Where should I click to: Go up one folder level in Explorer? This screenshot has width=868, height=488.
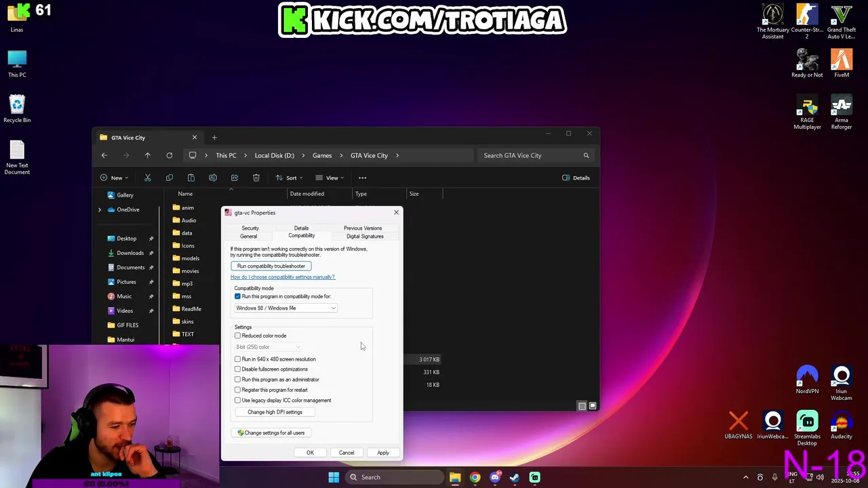(147, 155)
